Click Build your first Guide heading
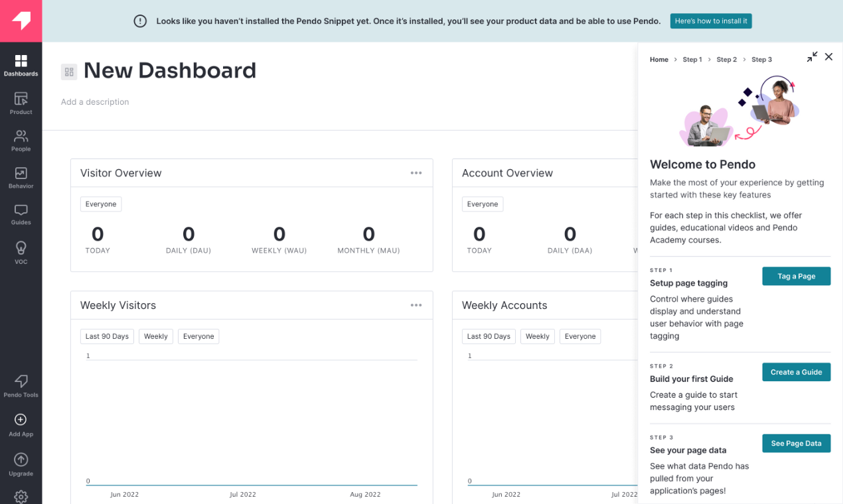 [692, 379]
